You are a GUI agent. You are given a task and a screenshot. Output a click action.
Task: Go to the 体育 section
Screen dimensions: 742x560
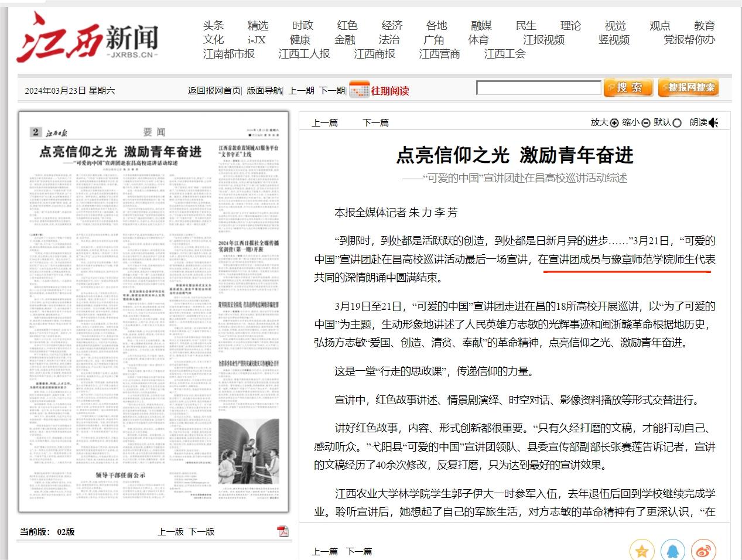click(478, 39)
